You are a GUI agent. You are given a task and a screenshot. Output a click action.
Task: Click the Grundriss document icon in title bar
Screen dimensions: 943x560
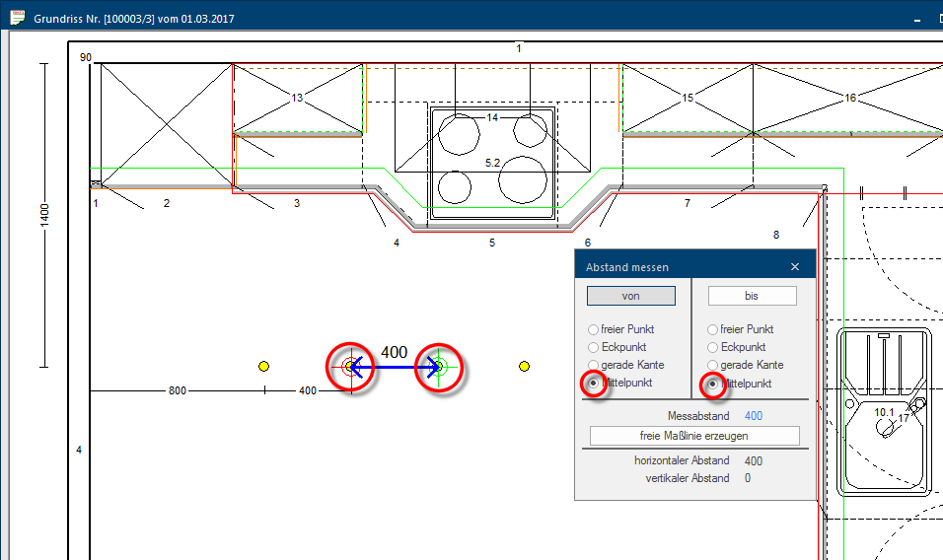[17, 18]
